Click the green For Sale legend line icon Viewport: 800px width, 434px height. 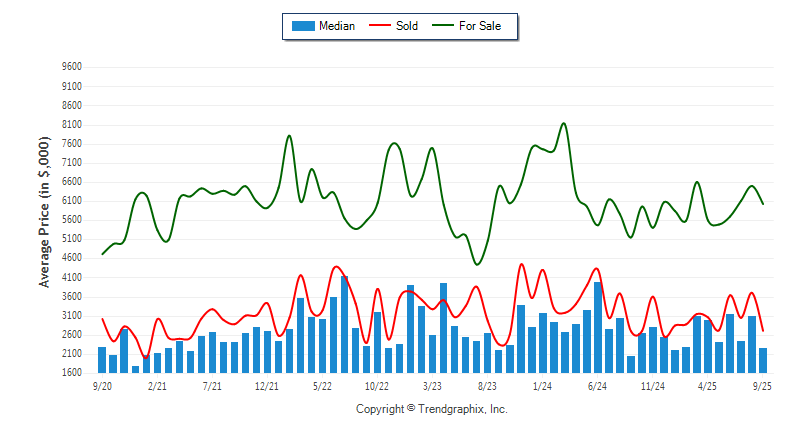point(443,26)
